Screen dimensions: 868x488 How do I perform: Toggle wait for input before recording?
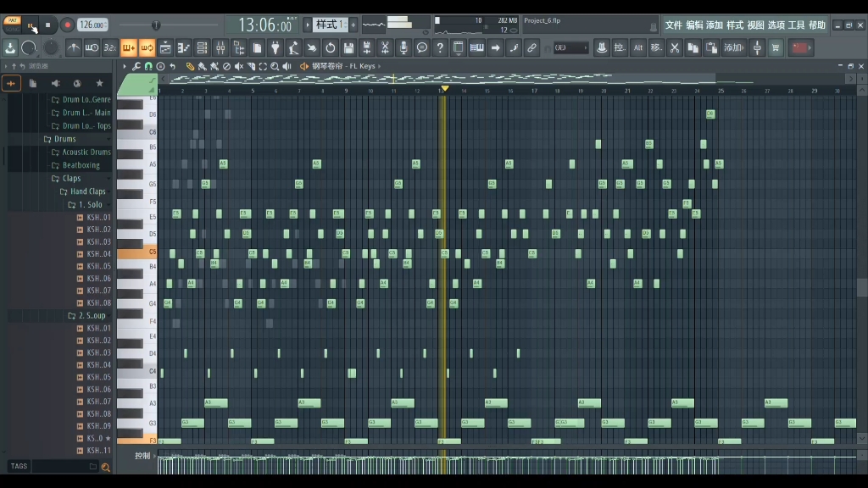(x=92, y=47)
